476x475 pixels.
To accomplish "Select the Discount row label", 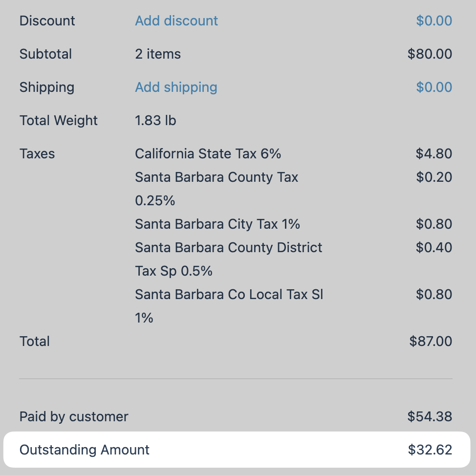I will click(47, 21).
